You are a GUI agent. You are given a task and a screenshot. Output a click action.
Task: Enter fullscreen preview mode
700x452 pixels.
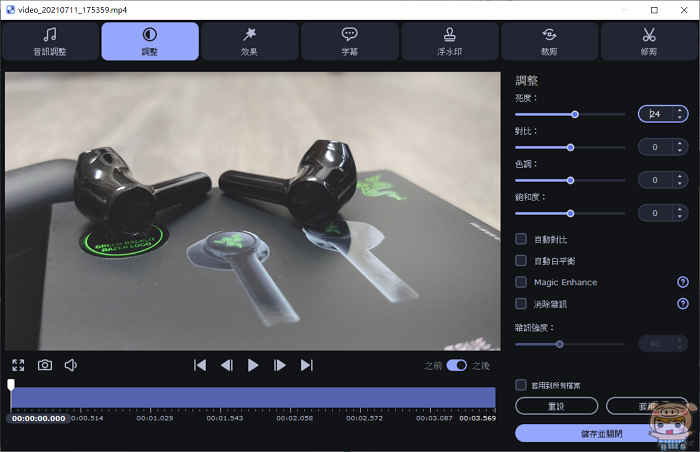[18, 365]
